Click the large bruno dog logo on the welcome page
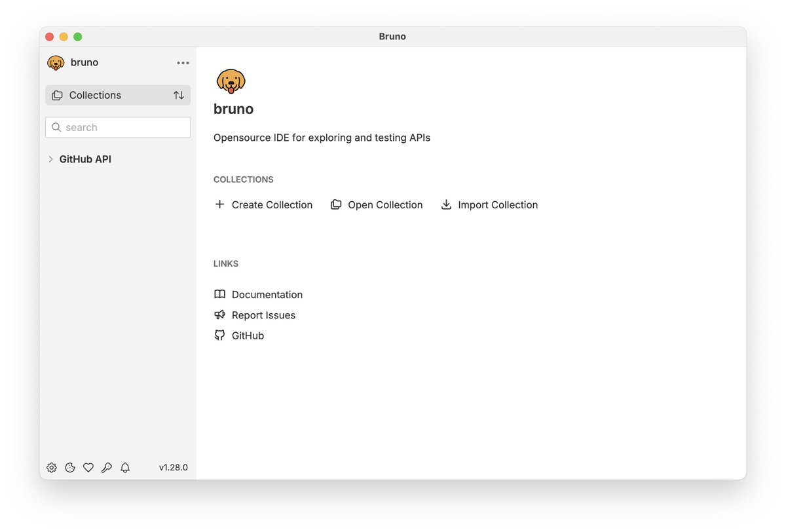This screenshot has height=532, width=786. point(231,81)
